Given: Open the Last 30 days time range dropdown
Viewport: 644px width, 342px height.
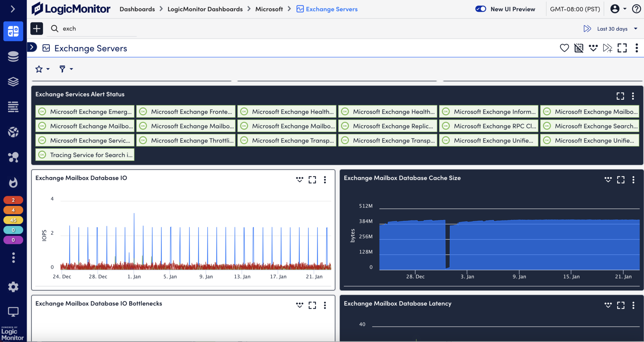Looking at the screenshot, I should click(615, 28).
